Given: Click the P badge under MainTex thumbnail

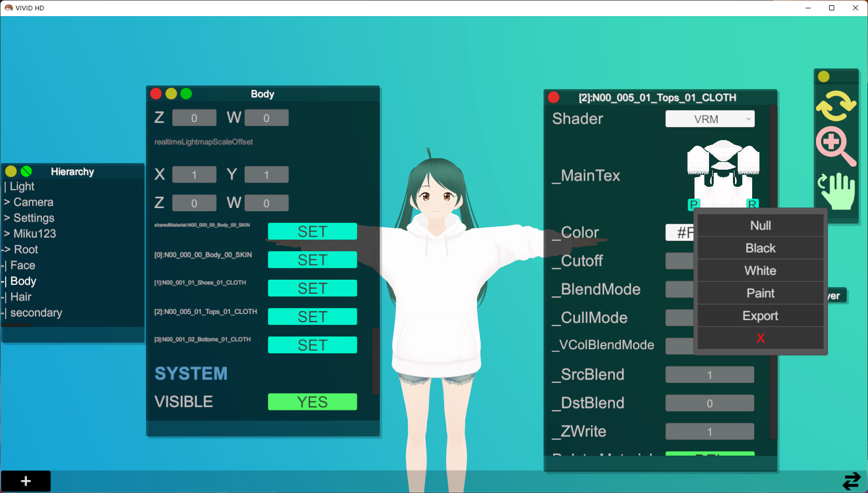Looking at the screenshot, I should click(x=693, y=204).
